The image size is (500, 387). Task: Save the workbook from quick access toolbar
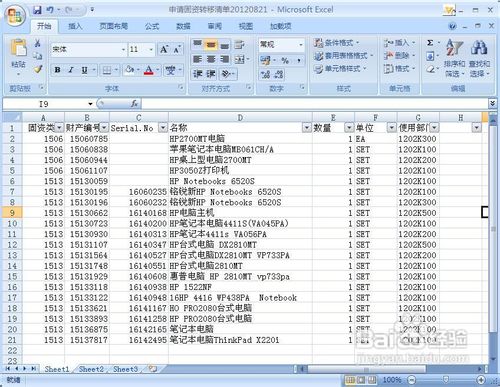click(37, 10)
